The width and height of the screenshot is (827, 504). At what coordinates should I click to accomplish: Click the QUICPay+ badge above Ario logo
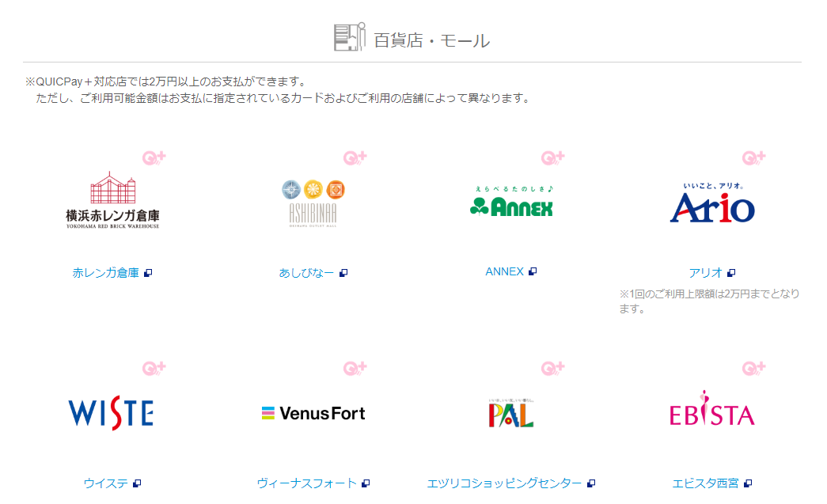coord(753,158)
